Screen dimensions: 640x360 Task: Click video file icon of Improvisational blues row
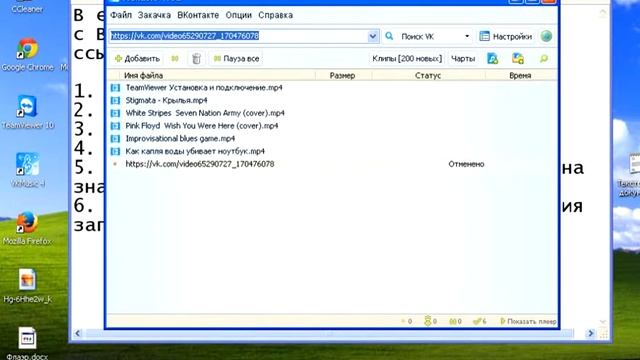point(116,138)
